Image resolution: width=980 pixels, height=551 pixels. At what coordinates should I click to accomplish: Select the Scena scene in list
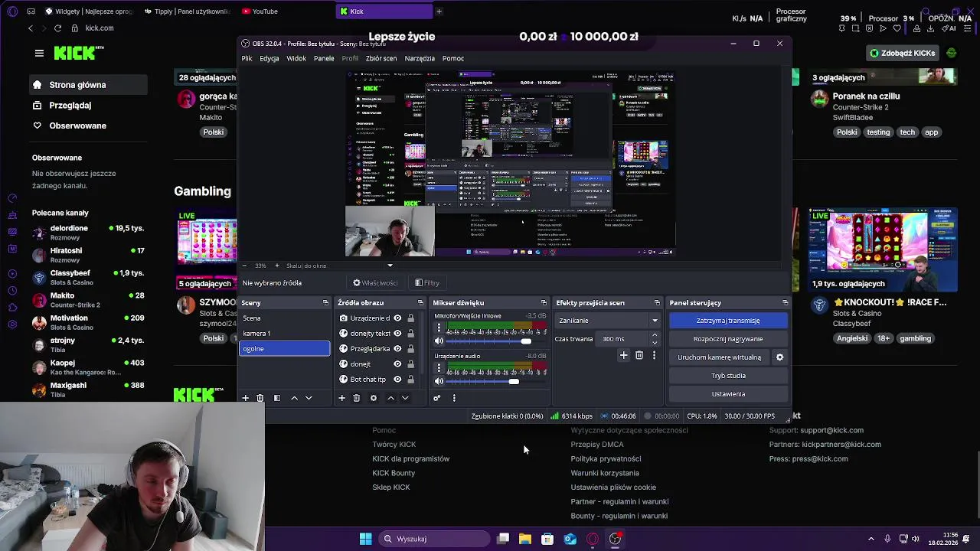click(x=285, y=318)
